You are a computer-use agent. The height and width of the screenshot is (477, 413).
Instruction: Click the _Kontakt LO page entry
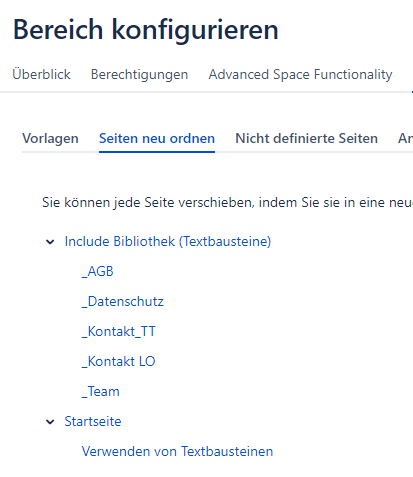119,361
